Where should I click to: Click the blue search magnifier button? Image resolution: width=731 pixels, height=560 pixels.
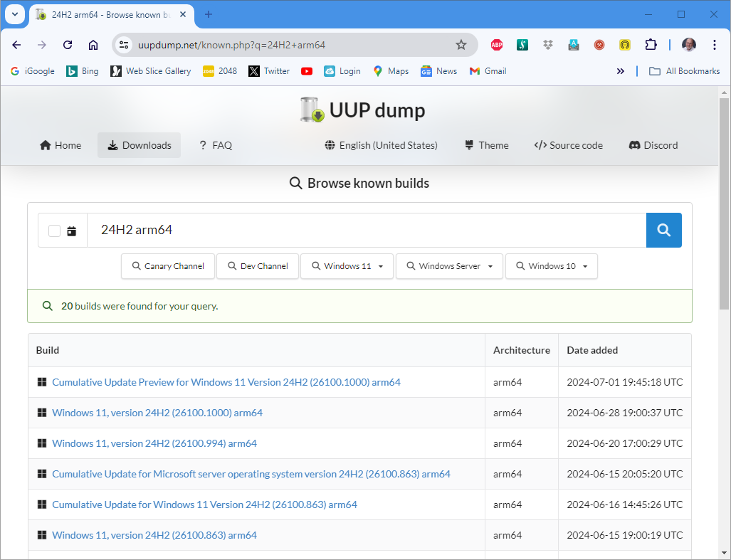click(663, 230)
